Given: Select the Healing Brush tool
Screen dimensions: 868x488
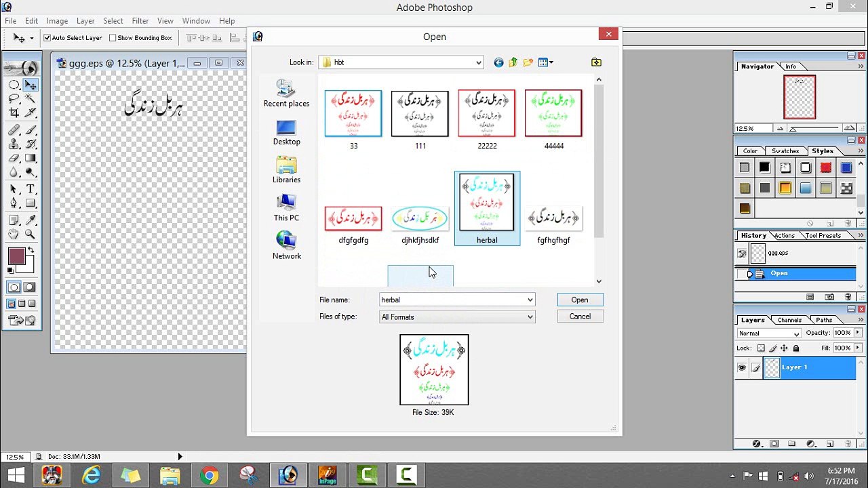Looking at the screenshot, I should point(14,130).
